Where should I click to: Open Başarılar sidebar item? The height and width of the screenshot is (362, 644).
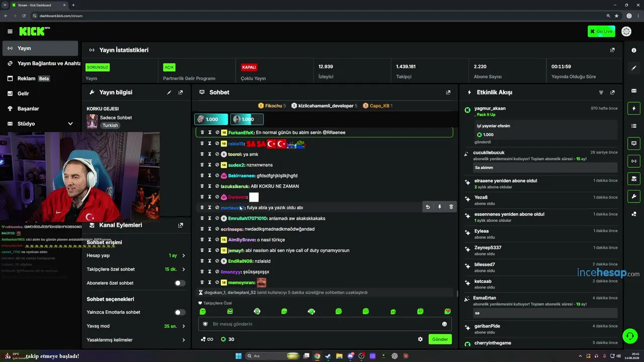[40, 109]
